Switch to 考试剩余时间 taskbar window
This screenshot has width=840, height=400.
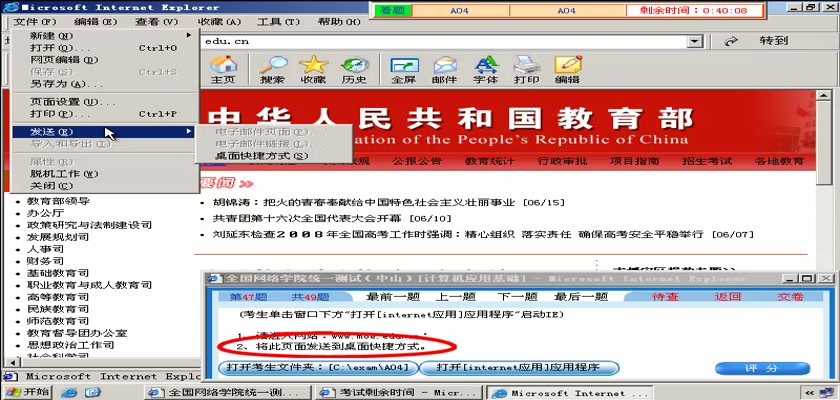401,393
